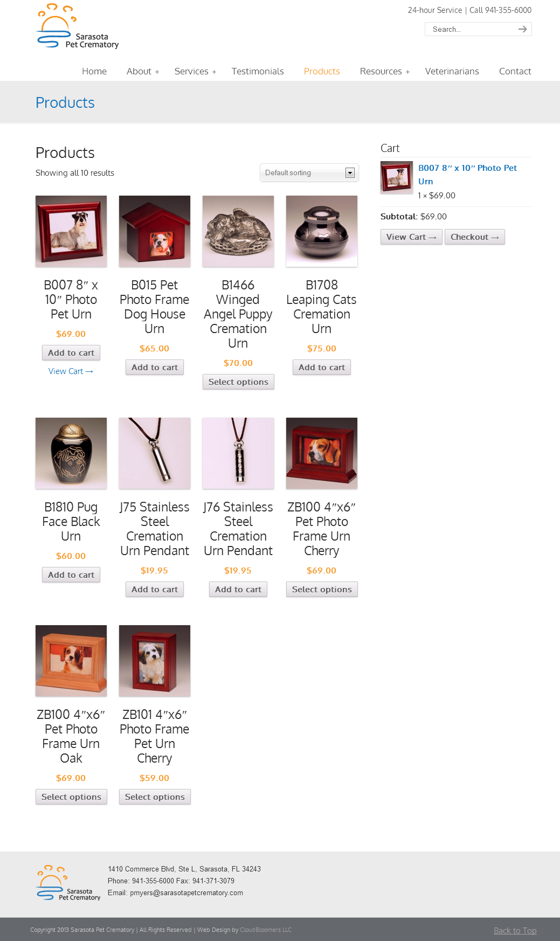Open the B1708 Leaping Cats urn image

click(322, 231)
